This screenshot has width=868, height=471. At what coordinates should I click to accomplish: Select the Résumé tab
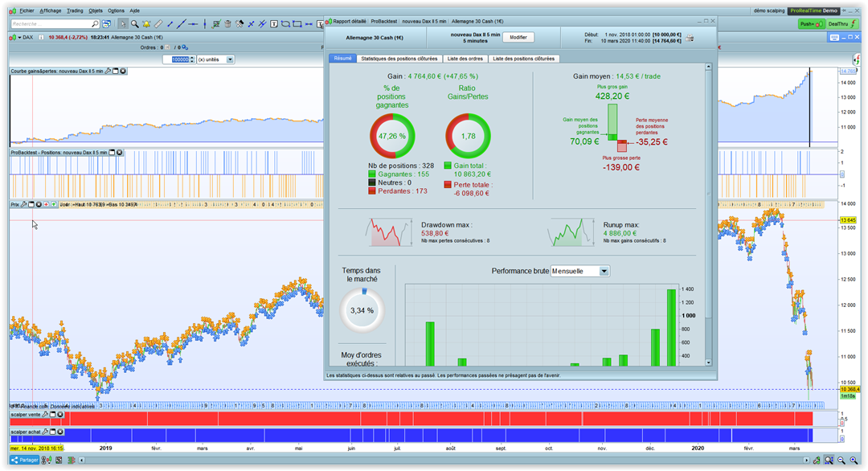point(342,58)
